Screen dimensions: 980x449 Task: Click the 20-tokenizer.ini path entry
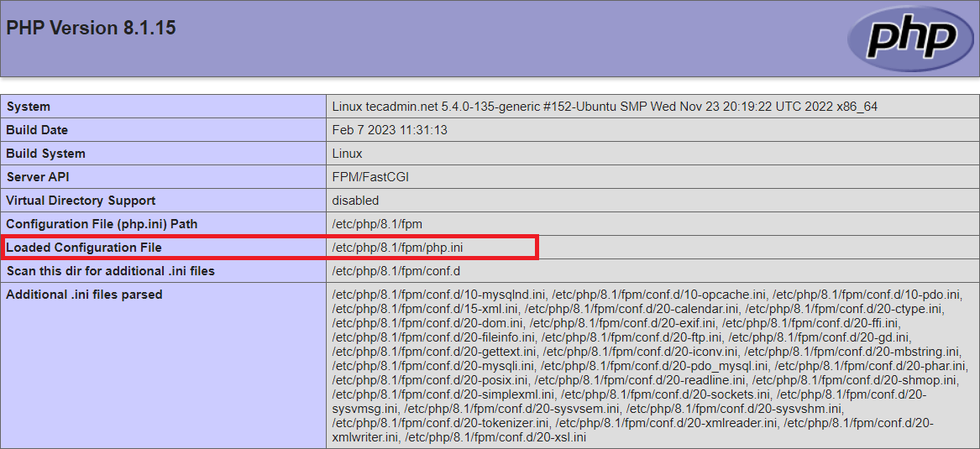[x=443, y=423]
